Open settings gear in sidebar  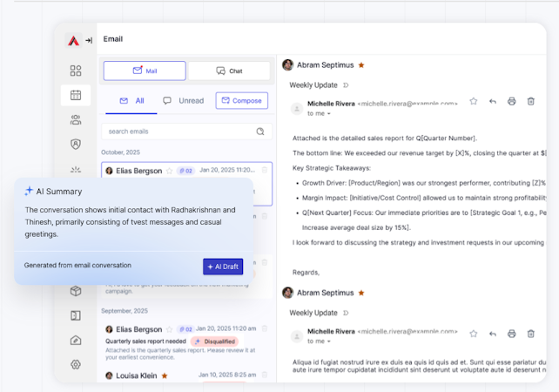click(76, 364)
